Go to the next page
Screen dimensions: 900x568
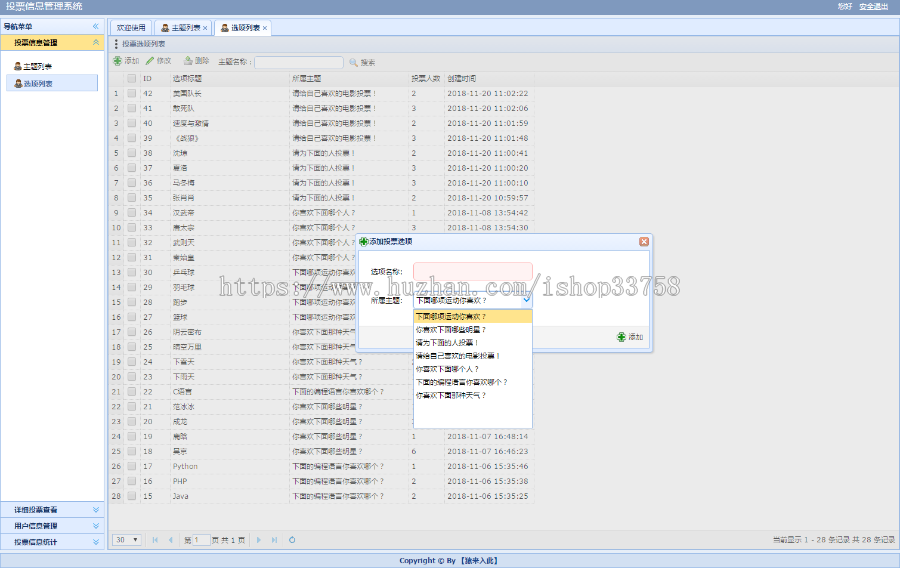point(259,540)
